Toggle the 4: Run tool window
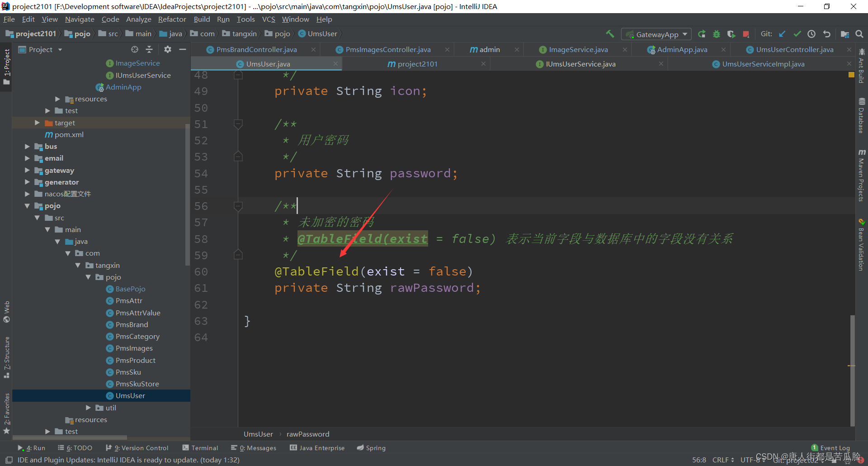 coord(32,448)
